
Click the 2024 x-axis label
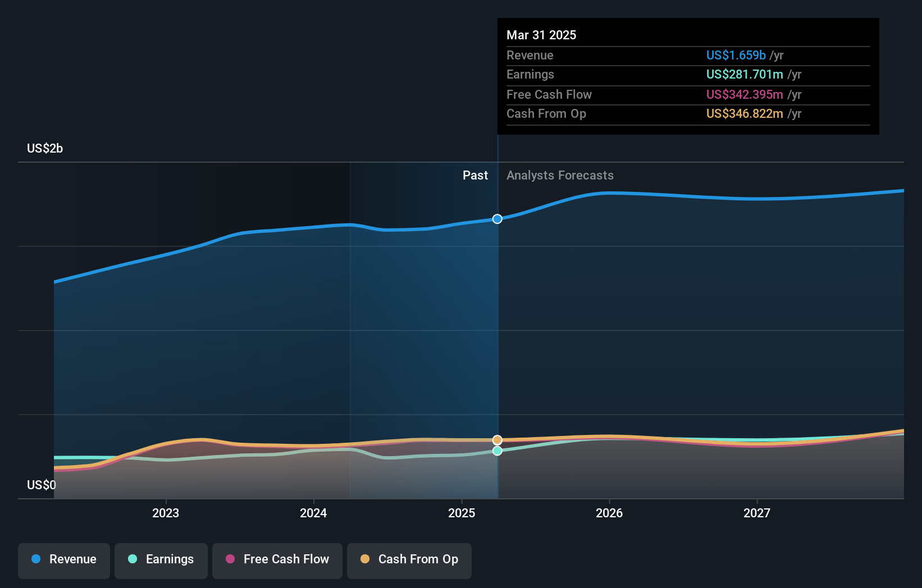pyautogui.click(x=313, y=513)
